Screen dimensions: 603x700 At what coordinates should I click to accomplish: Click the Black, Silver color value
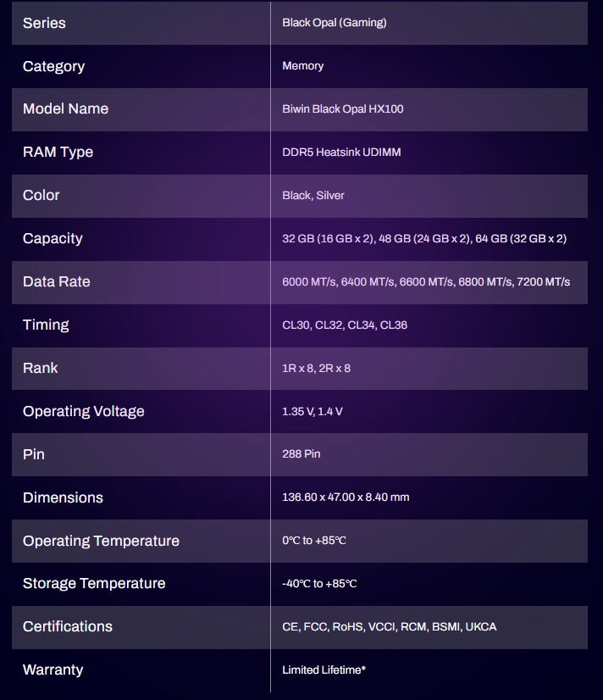(x=313, y=196)
